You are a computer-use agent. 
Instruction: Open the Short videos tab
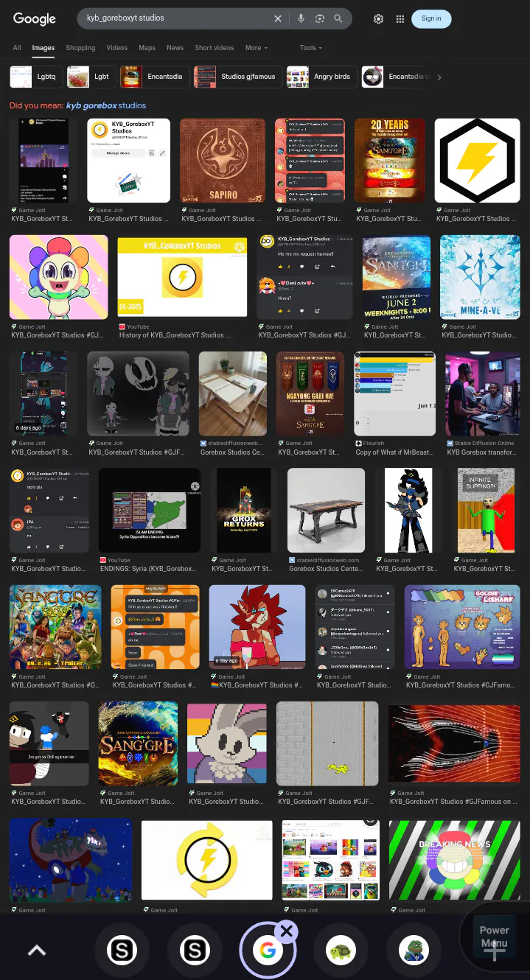tap(215, 48)
